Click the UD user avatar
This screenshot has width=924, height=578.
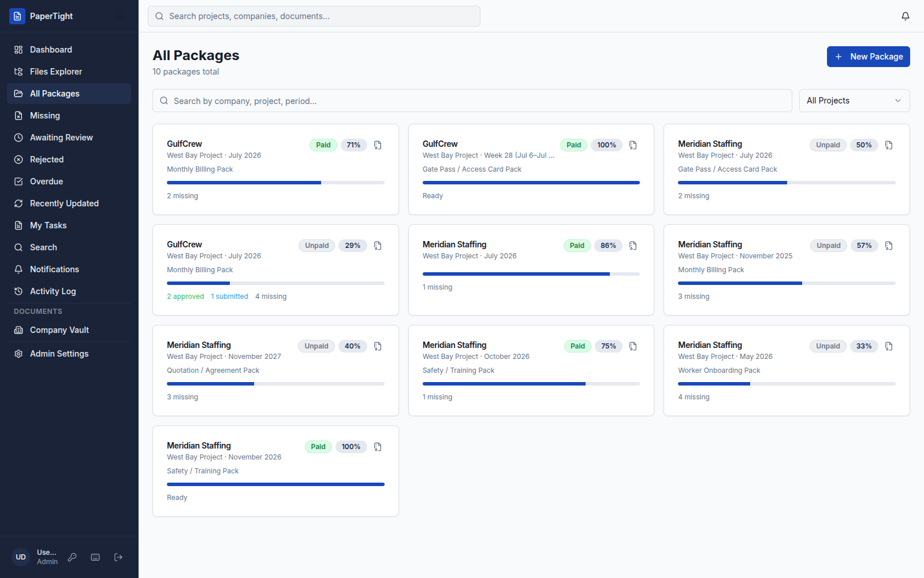(21, 557)
